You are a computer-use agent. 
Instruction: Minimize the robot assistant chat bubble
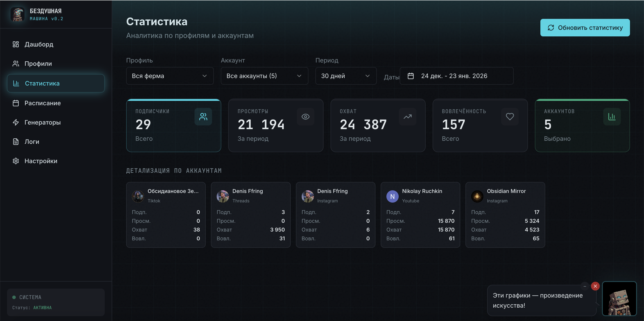584,286
